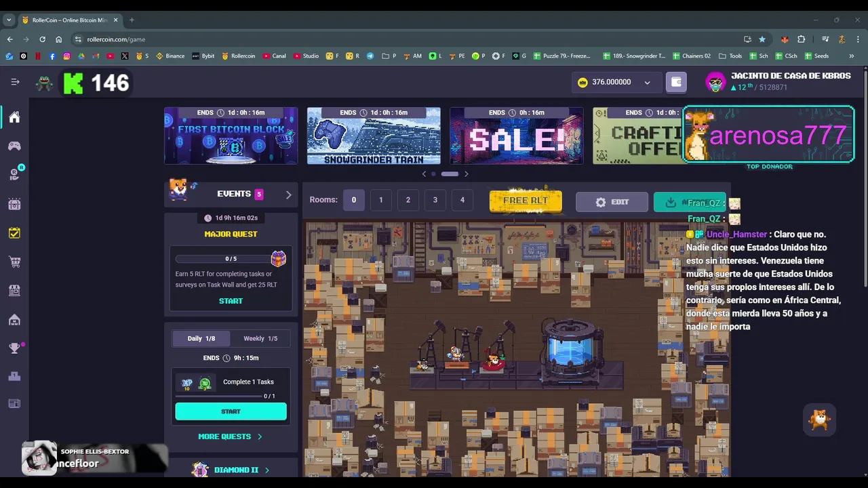This screenshot has width=868, height=488.
Task: Click the rollercoin.com/game address bar
Action: (x=407, y=39)
